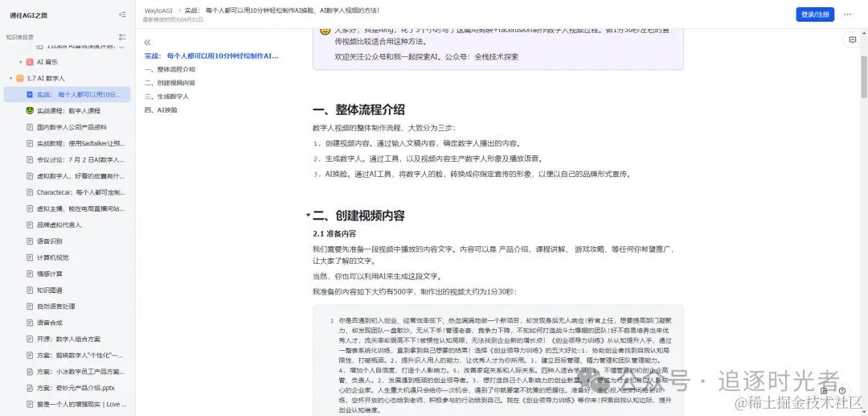Click the scrollbar up arrow at top right
The width and height of the screenshot is (868, 416).
pos(863,32)
